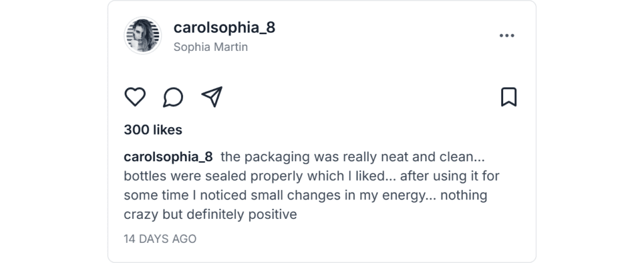This screenshot has width=644, height=263.
Task: Open carolsophia_8 profile from the post header
Action: [224, 28]
